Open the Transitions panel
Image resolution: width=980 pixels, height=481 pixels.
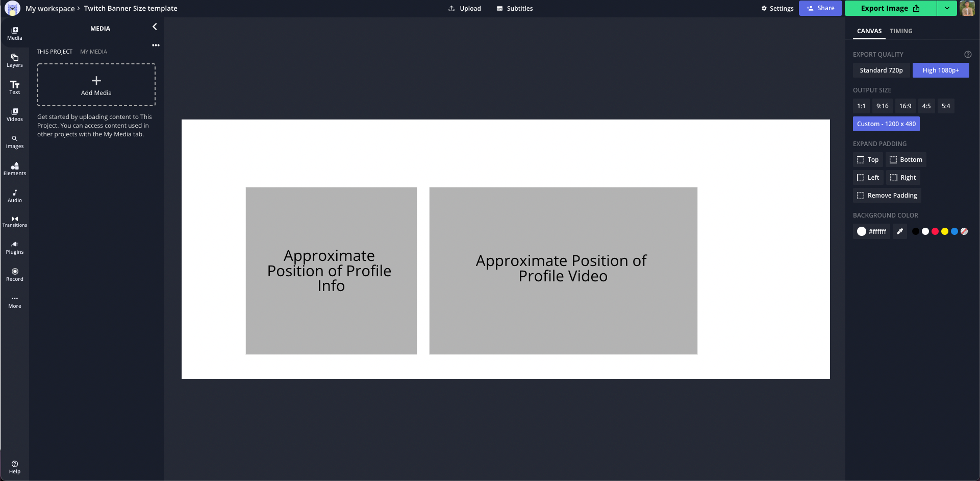point(14,221)
